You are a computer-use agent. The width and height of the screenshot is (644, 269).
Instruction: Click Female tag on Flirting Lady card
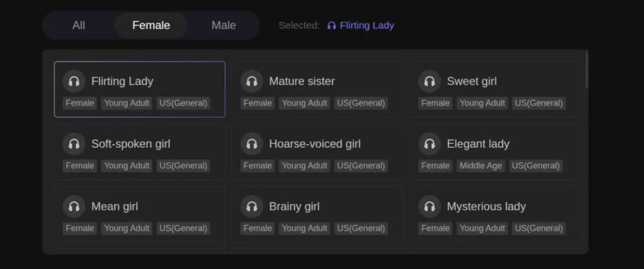[80, 103]
